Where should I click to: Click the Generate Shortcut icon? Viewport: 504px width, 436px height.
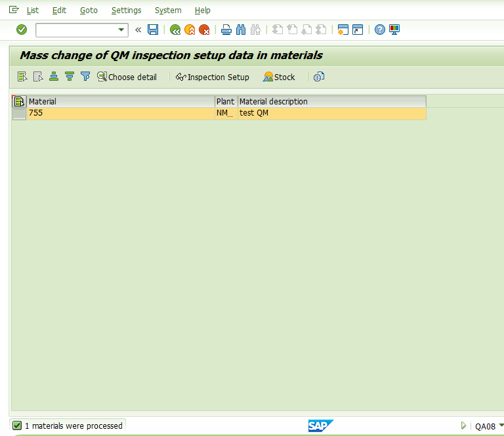coord(358,30)
